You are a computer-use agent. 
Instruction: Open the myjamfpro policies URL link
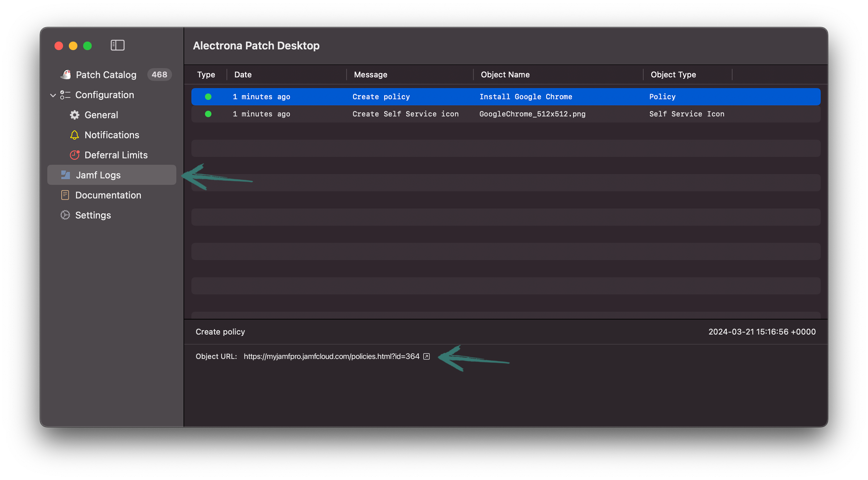[x=331, y=356]
